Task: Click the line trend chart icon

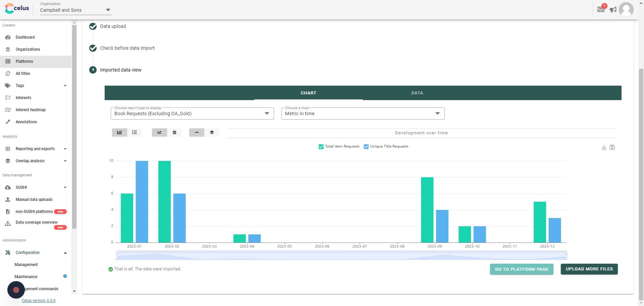Action: [x=159, y=132]
